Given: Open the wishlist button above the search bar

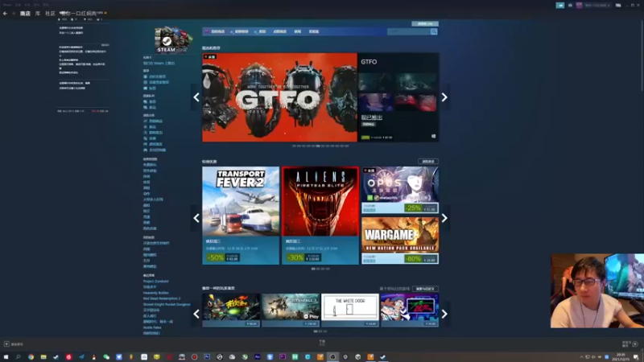Looking at the screenshot, I should point(425,24).
